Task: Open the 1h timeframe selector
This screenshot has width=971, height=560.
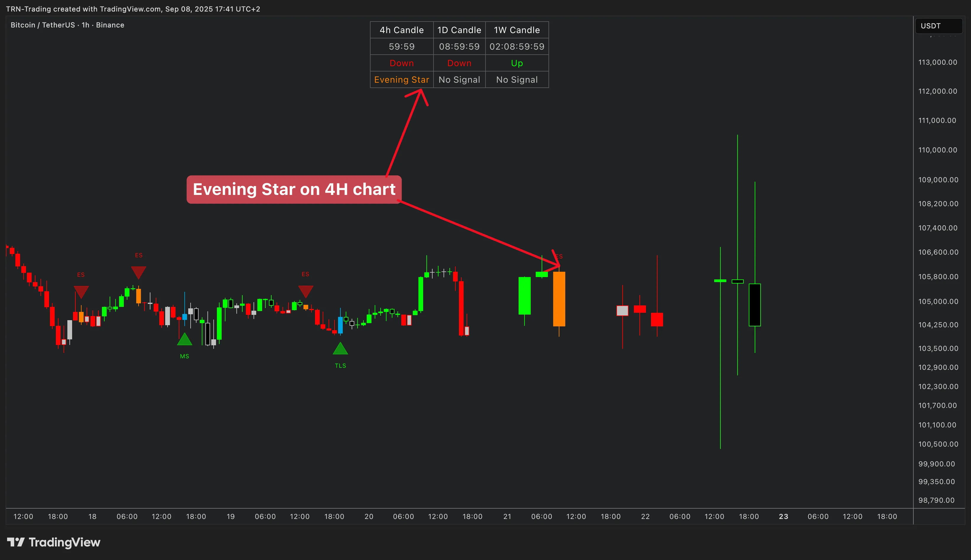Action: coord(85,25)
